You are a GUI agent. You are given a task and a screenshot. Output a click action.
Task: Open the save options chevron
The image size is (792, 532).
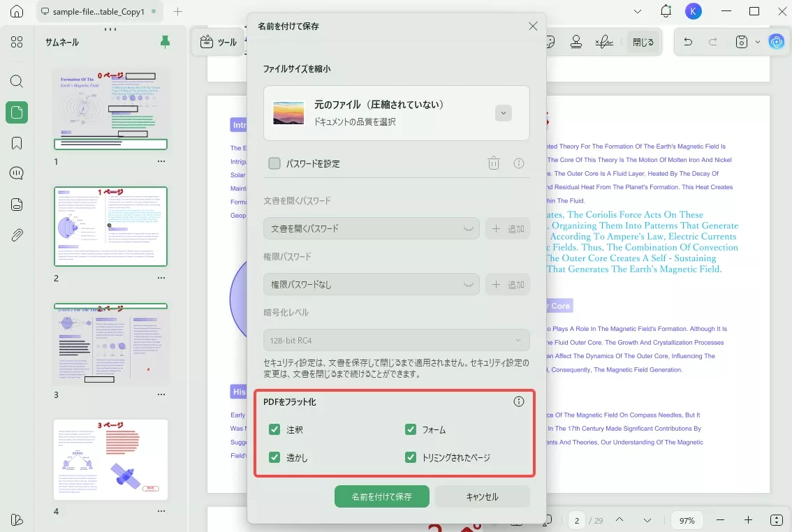point(757,42)
